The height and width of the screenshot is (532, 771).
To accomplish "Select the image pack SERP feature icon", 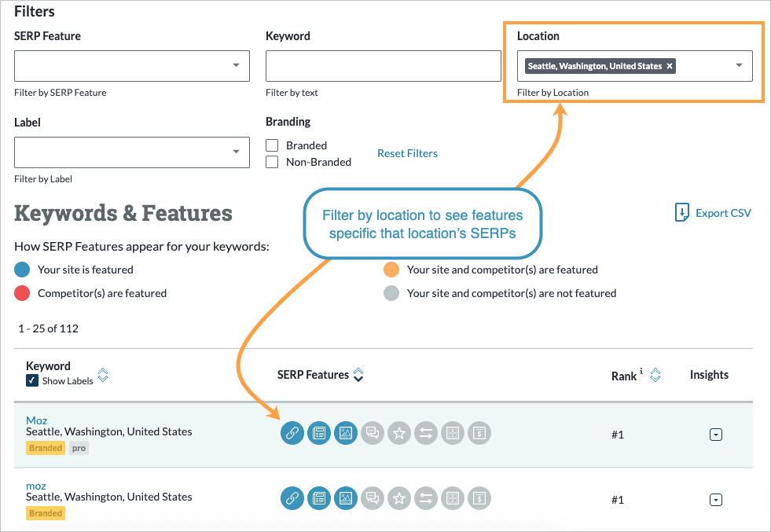I will [345, 433].
